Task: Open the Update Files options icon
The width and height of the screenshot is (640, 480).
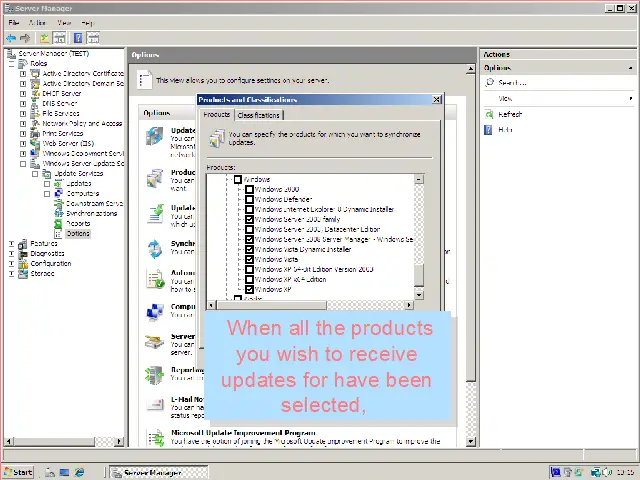Action: (155, 214)
